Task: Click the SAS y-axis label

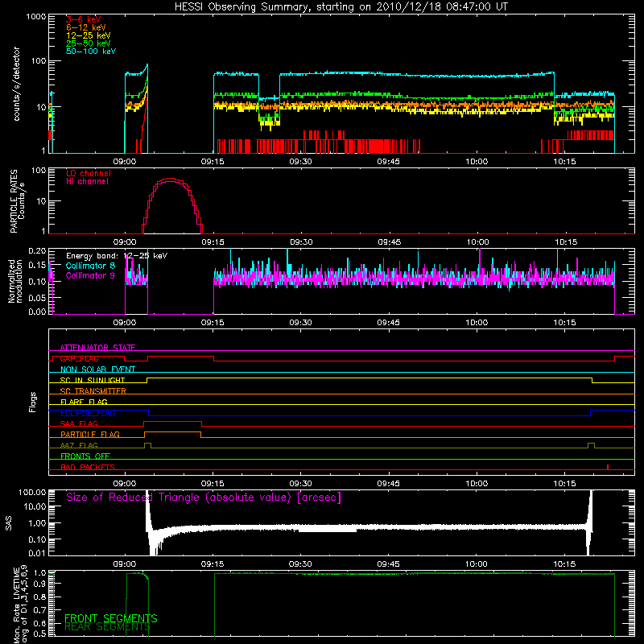Action: click(8, 522)
